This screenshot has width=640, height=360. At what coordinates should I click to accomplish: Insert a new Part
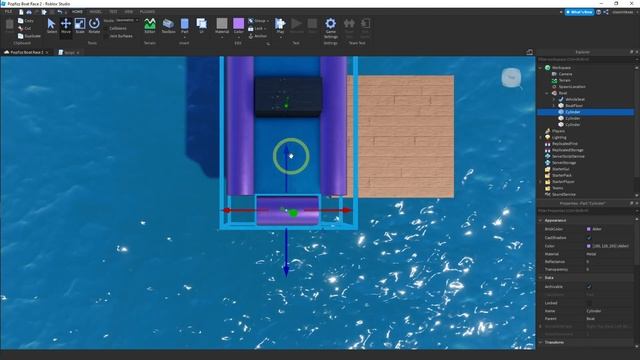[x=184, y=26]
